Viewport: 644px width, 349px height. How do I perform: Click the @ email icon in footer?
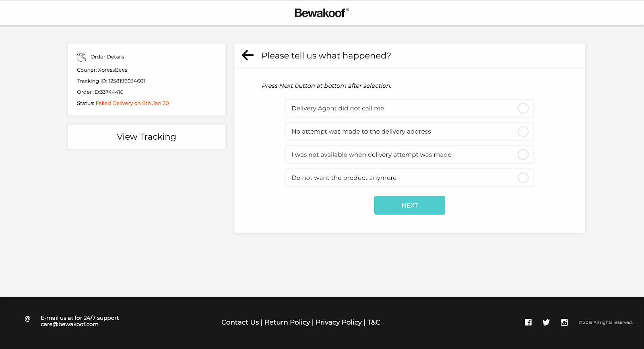click(x=27, y=319)
